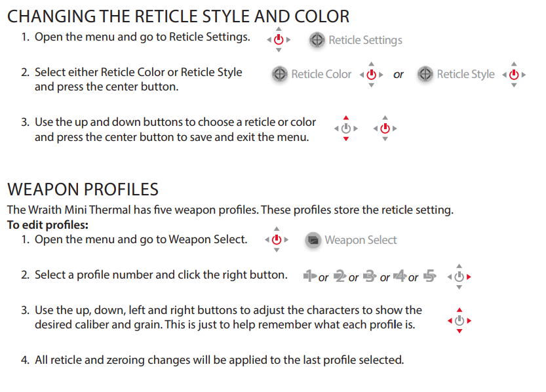Select weapon profile number 5 icon

click(430, 276)
